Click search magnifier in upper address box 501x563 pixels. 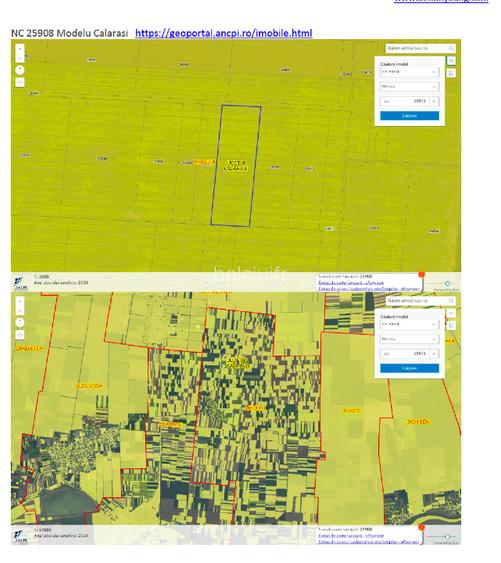[x=451, y=48]
